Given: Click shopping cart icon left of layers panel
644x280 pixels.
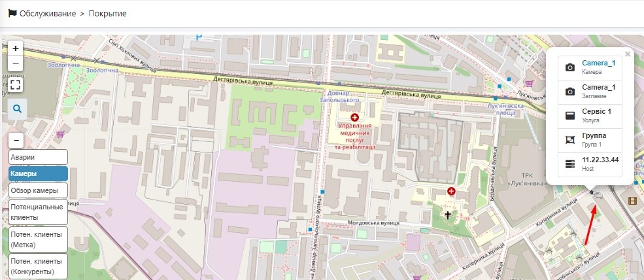Looking at the screenshot, I should click(60, 134).
